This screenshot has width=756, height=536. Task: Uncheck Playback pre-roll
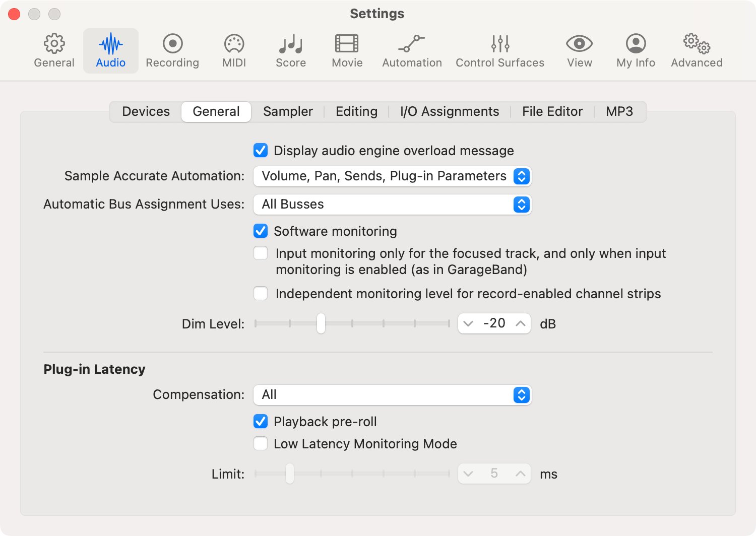tap(261, 421)
